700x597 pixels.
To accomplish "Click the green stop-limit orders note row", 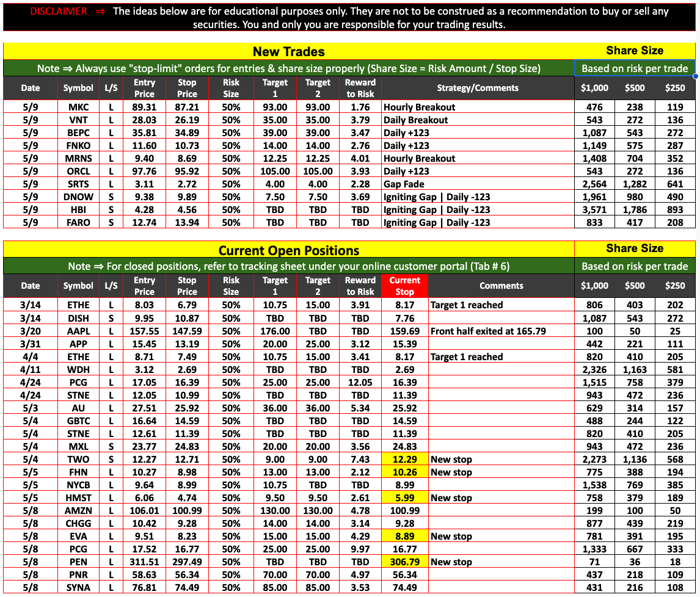I will [288, 68].
